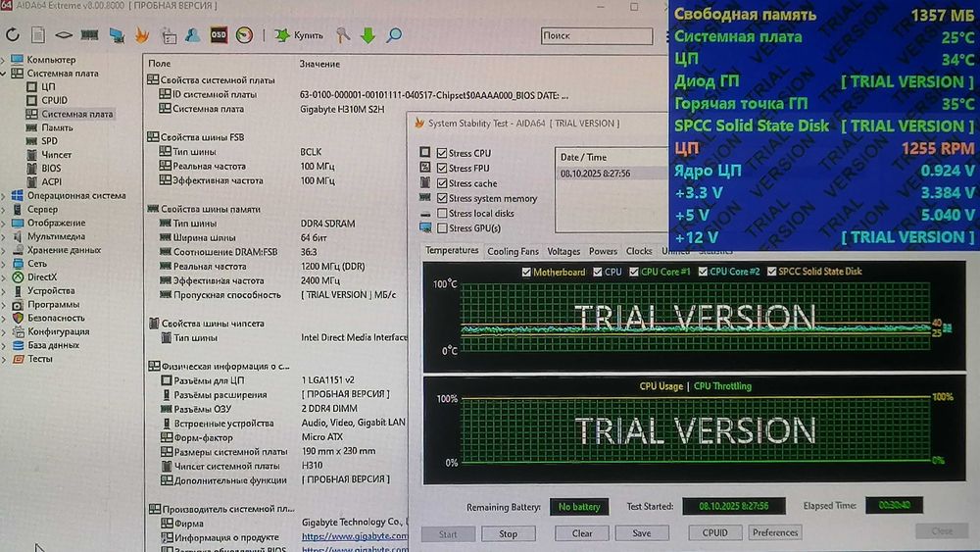Click the Stop button
The image size is (980, 552).
point(508,534)
